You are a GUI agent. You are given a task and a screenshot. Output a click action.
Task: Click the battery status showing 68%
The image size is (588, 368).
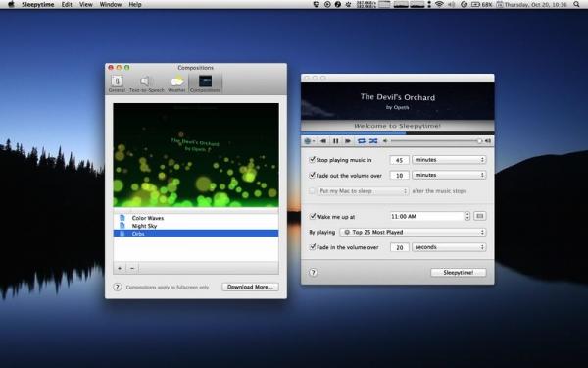[481, 5]
